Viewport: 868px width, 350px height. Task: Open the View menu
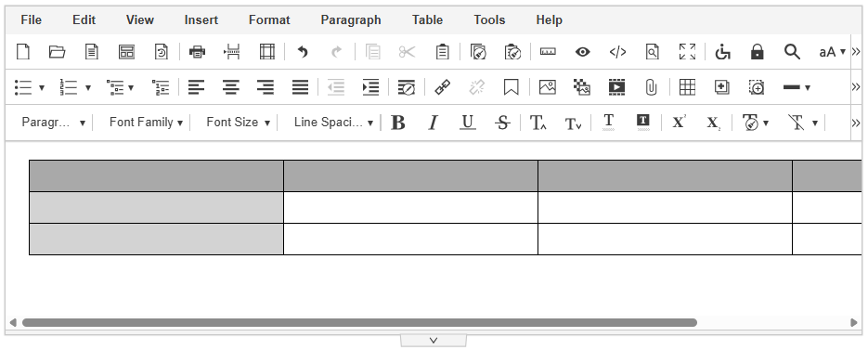(139, 19)
